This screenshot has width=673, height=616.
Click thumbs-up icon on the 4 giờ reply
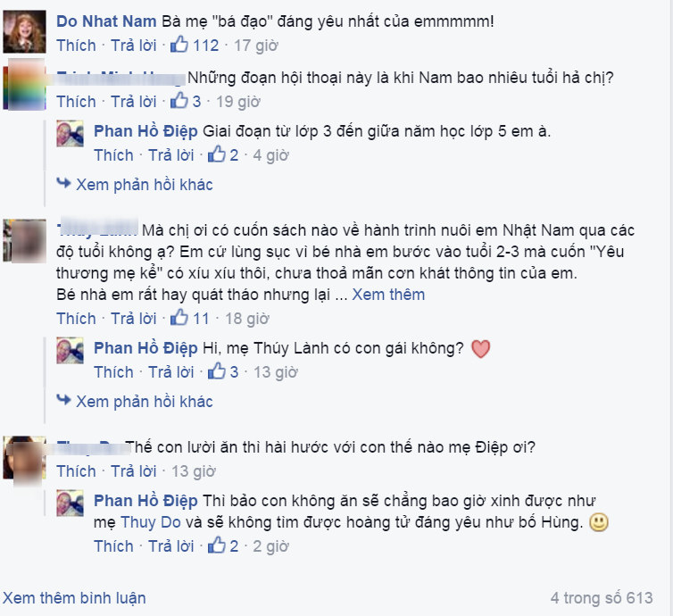point(216,154)
